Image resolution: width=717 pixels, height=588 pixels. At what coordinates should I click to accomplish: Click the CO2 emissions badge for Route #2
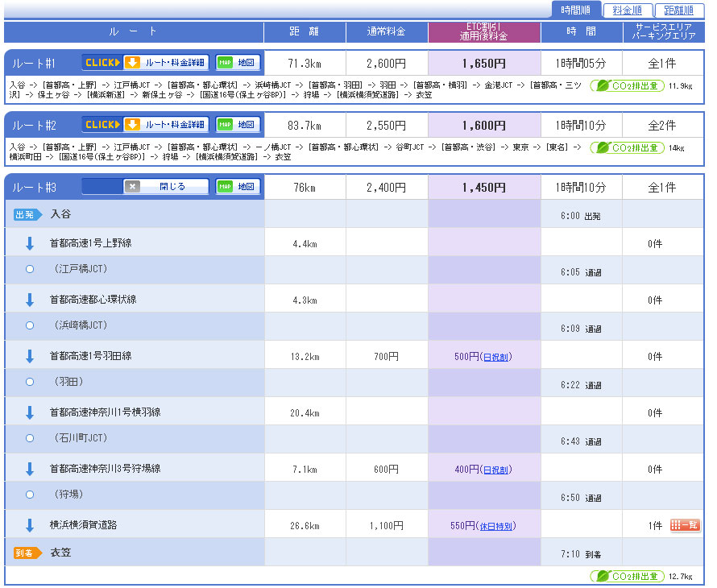point(628,147)
